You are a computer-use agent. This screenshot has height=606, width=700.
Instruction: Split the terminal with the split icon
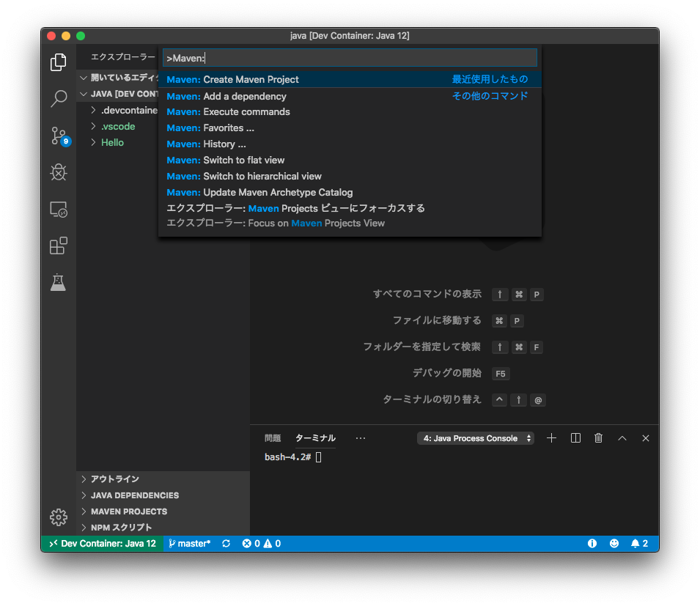[575, 438]
